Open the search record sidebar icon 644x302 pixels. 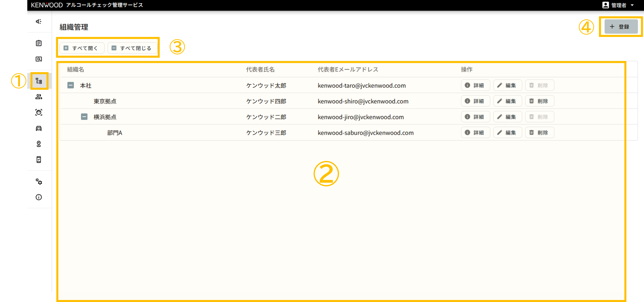[39, 59]
